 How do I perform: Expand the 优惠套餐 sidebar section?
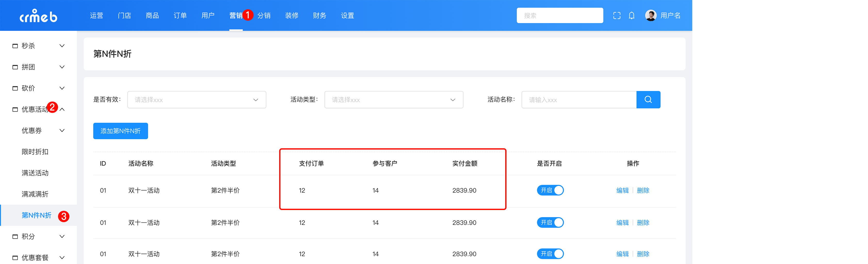[x=62, y=258]
